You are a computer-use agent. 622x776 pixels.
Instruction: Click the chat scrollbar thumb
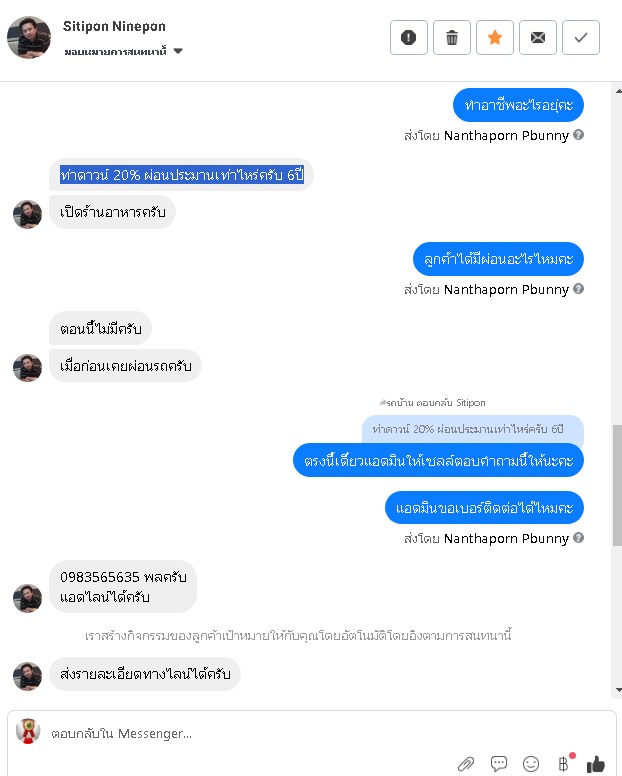click(x=617, y=485)
